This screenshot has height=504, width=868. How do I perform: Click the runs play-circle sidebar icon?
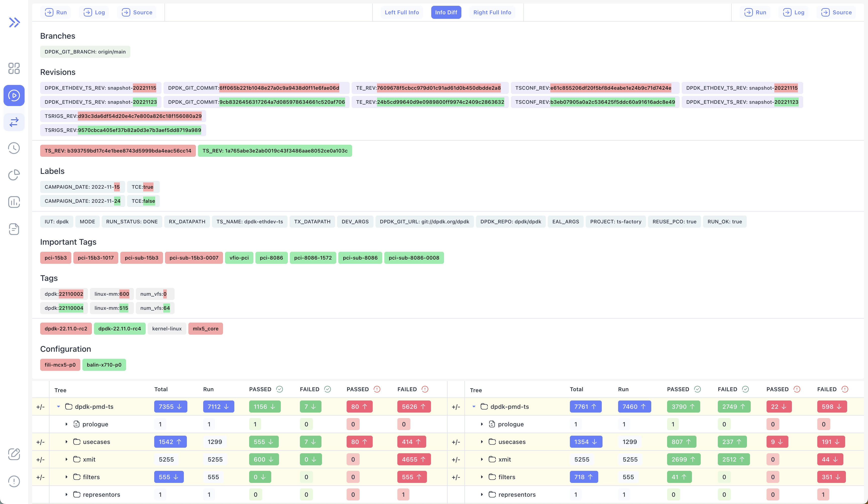click(14, 95)
